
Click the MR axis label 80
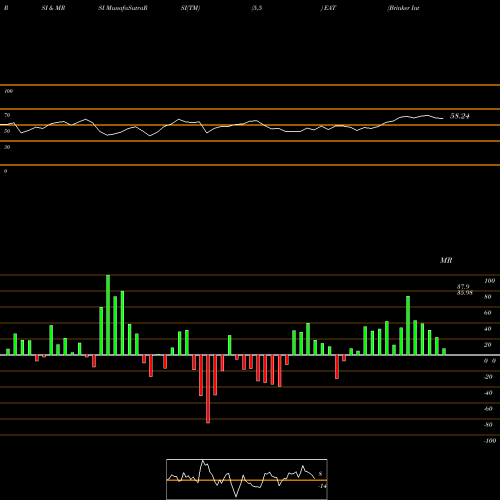click(x=488, y=297)
